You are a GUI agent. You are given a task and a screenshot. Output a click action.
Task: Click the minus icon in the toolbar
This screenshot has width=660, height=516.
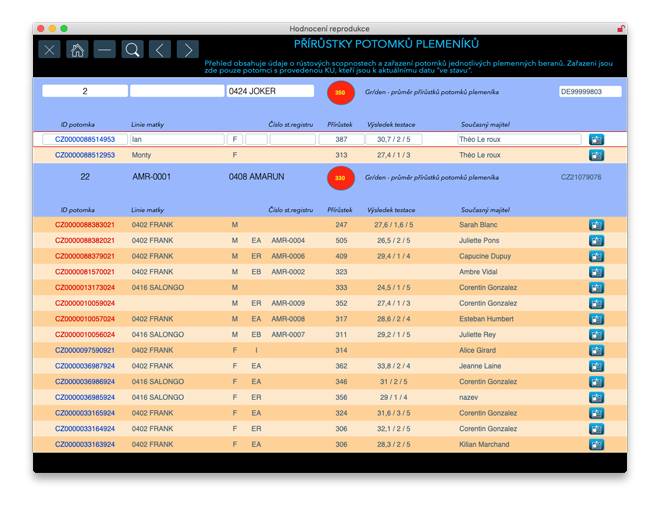click(x=105, y=49)
